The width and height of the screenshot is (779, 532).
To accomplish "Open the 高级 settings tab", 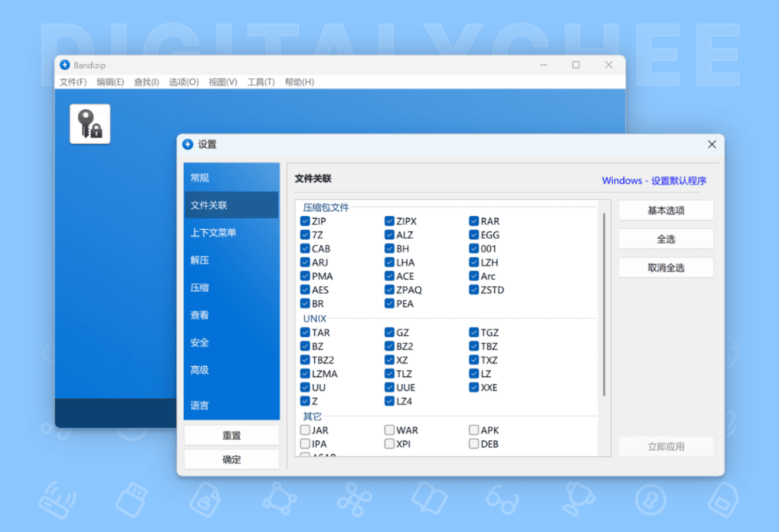I will 231,370.
